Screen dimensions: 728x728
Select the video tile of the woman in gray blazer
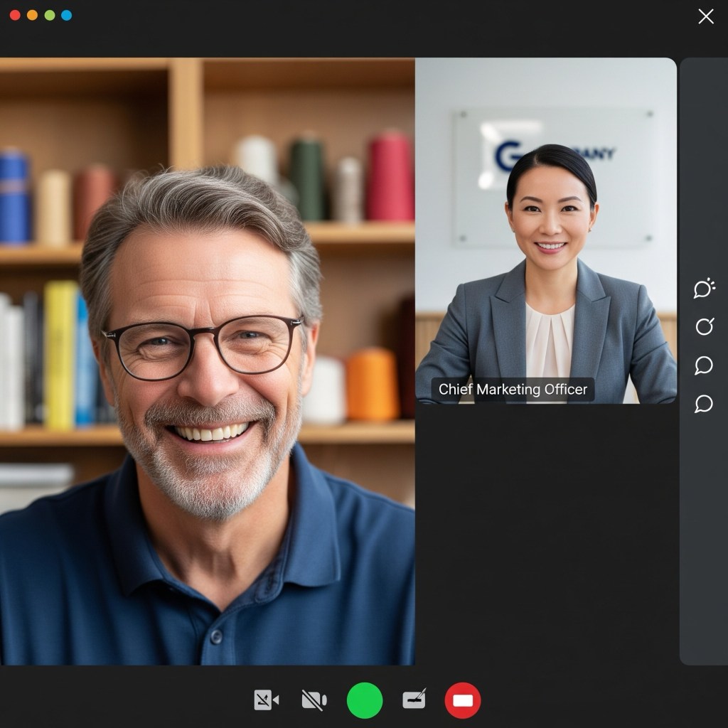click(546, 227)
